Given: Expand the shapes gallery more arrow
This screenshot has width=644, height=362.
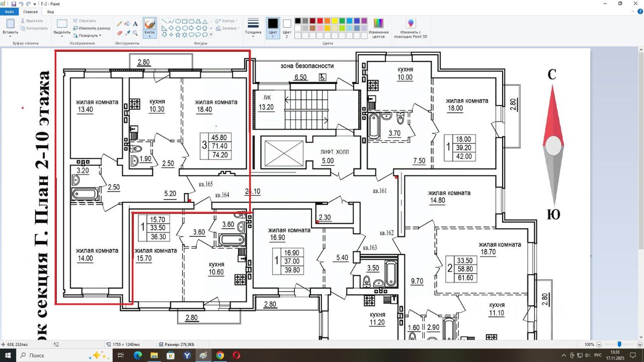Looking at the screenshot, I should pos(211,35).
